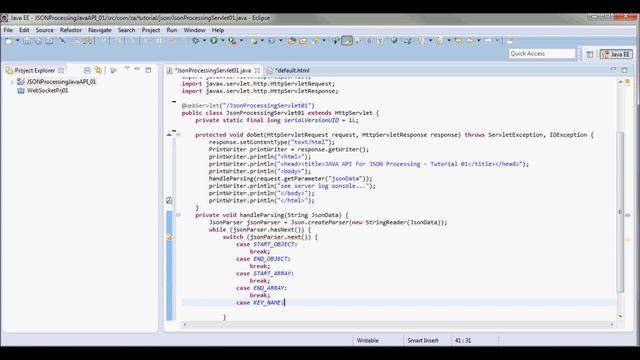640x360 pixels.
Task: Open the Project menu
Action: [151, 30]
